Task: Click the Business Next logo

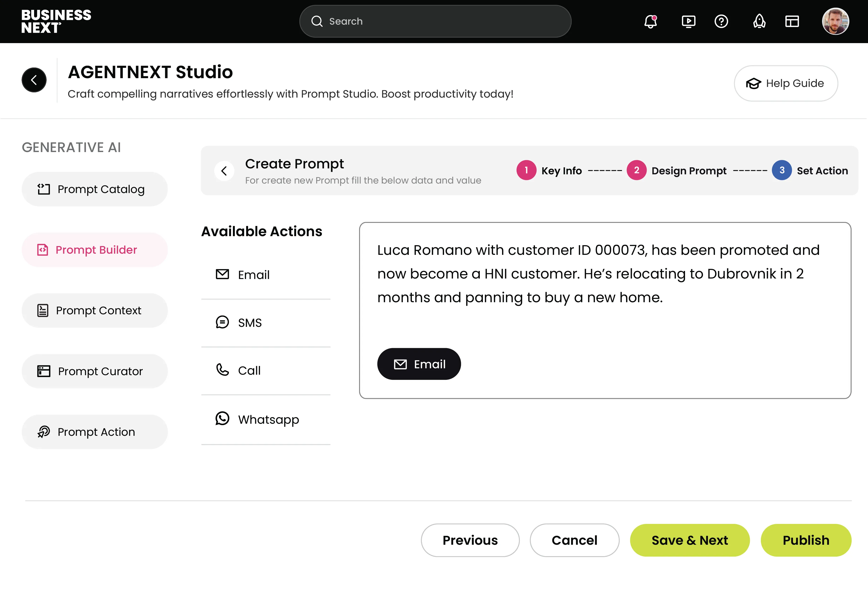Action: tap(56, 22)
